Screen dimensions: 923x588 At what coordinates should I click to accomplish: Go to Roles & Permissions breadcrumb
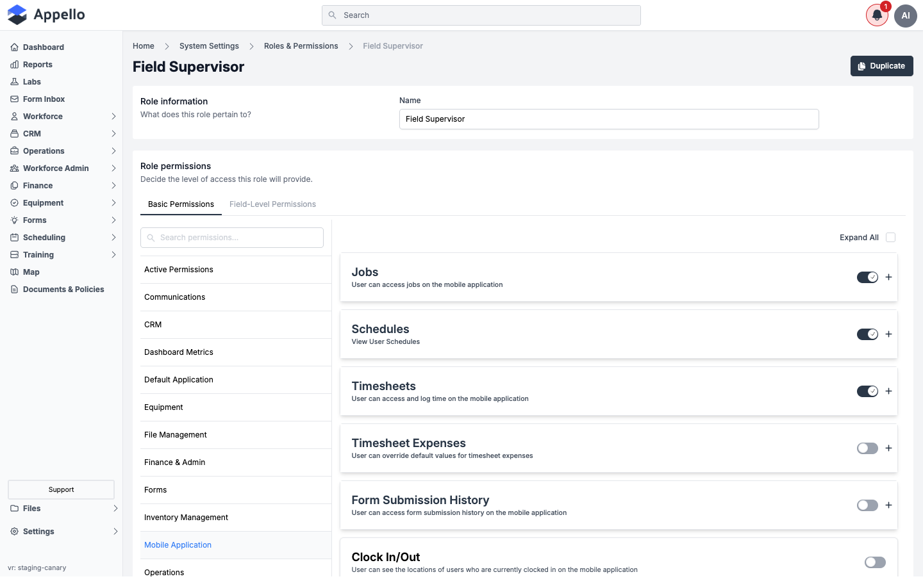tap(301, 46)
